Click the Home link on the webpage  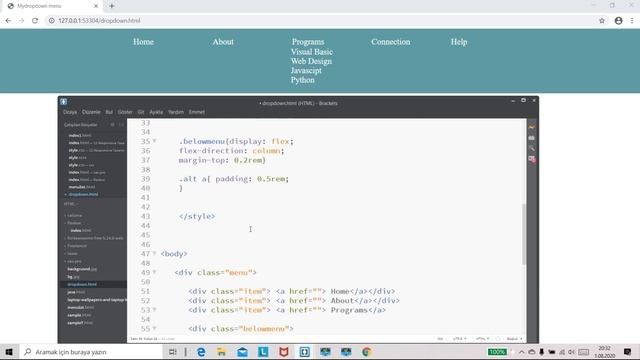pyautogui.click(x=143, y=42)
